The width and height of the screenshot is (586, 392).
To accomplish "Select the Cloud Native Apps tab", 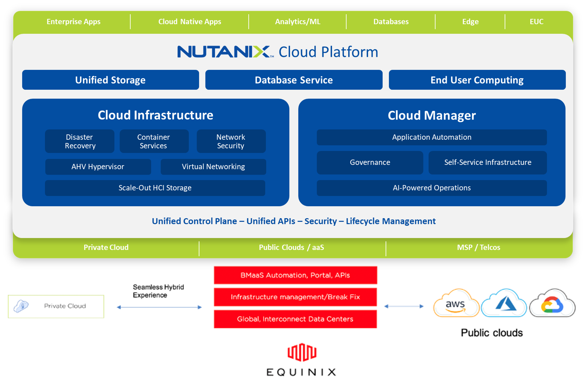I will [x=190, y=22].
